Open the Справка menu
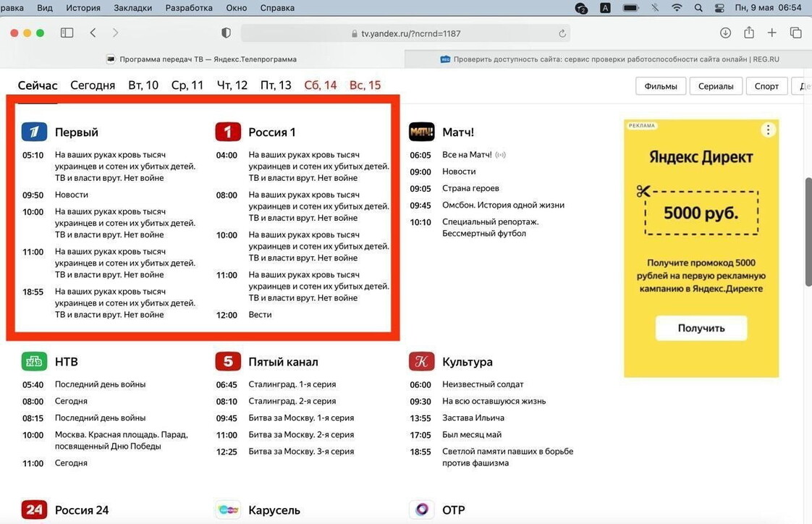The image size is (812, 524). [278, 8]
